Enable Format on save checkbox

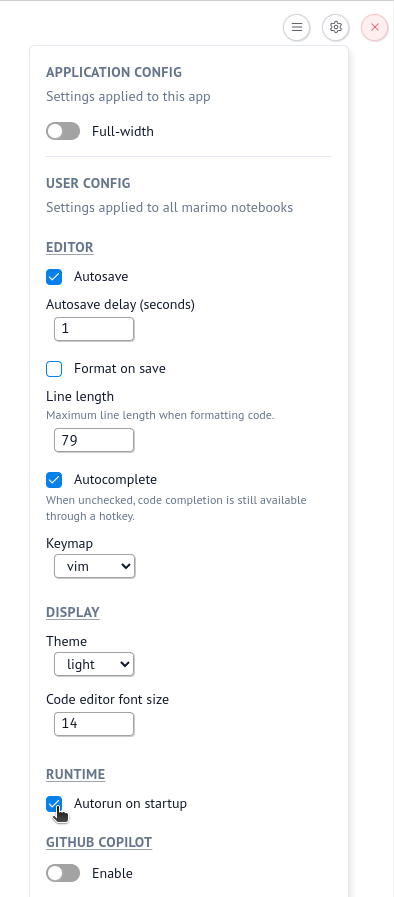[54, 369]
